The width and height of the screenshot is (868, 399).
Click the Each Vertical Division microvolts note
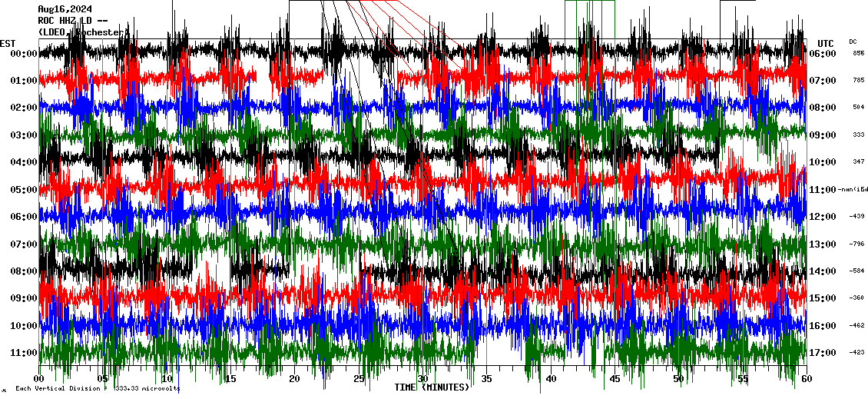pyautogui.click(x=96, y=389)
